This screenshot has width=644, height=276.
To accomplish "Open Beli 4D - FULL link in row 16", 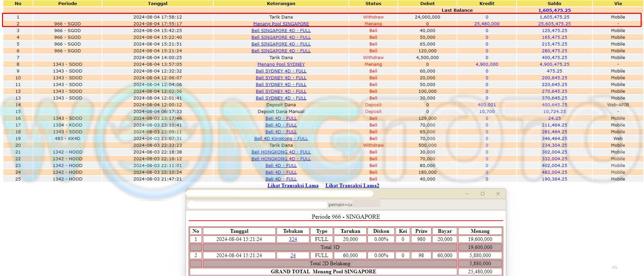I will tap(281, 118).
